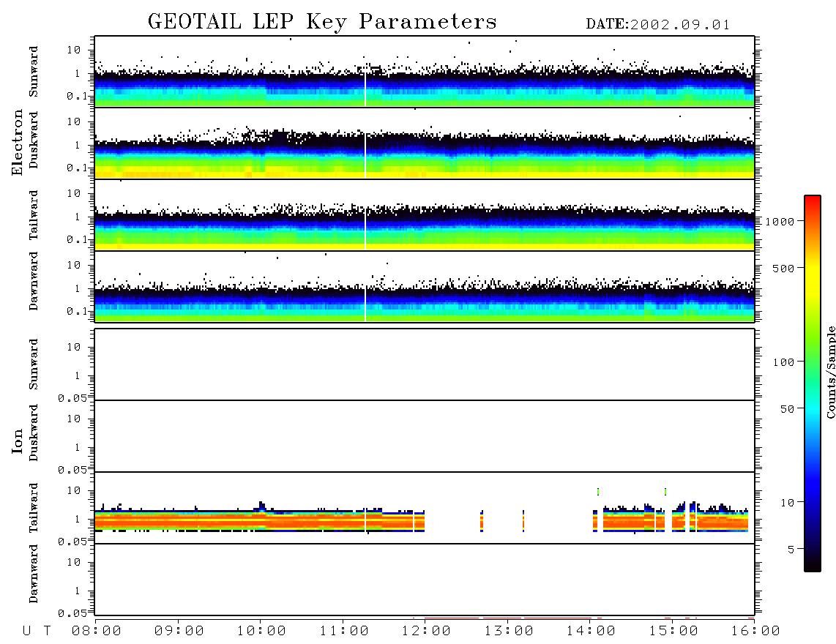
Task: Click the 'GEOTAIL LEP Key Parameters' title
Action: coord(322,22)
